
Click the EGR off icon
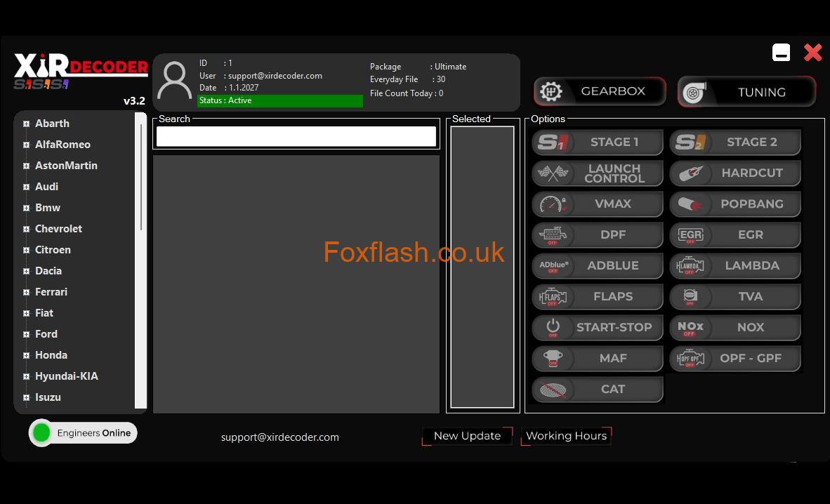tap(690, 235)
